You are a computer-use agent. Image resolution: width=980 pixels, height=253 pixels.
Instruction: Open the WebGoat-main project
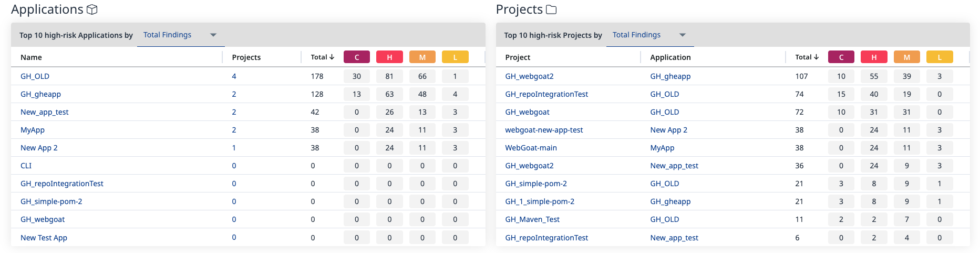531,148
